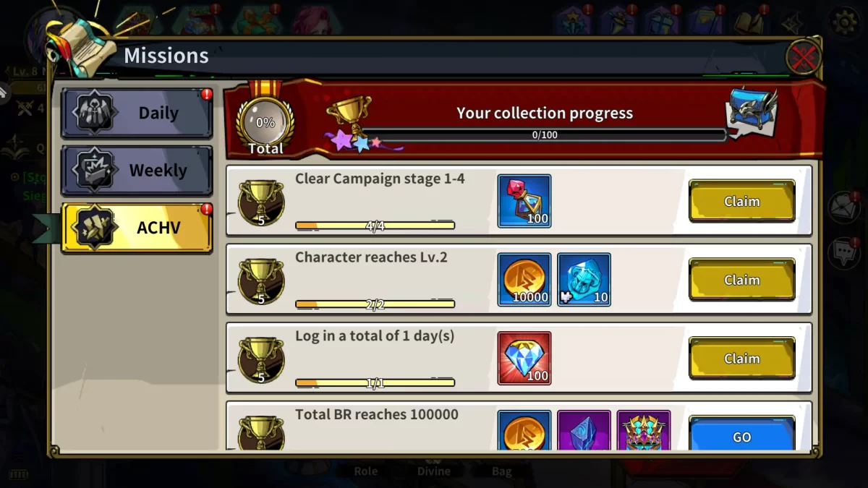Claim the Log in 1 day reward
The width and height of the screenshot is (868, 488).
(741, 359)
